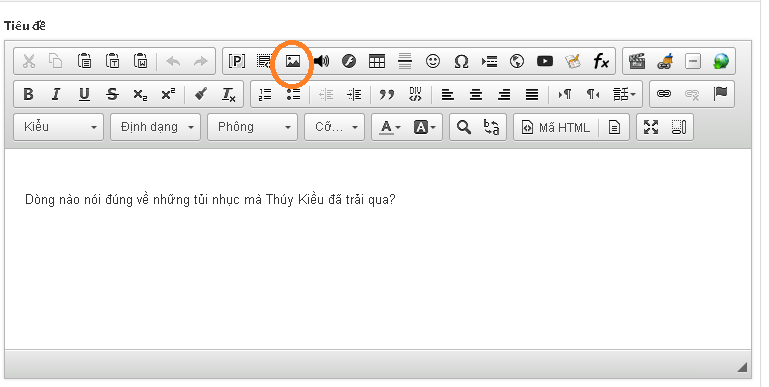Align text right

[x=504, y=94]
